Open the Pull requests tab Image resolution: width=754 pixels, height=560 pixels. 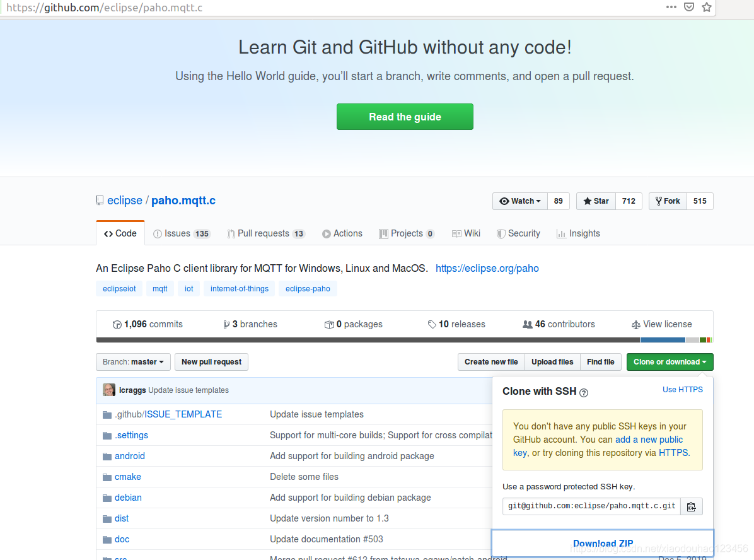click(x=266, y=233)
